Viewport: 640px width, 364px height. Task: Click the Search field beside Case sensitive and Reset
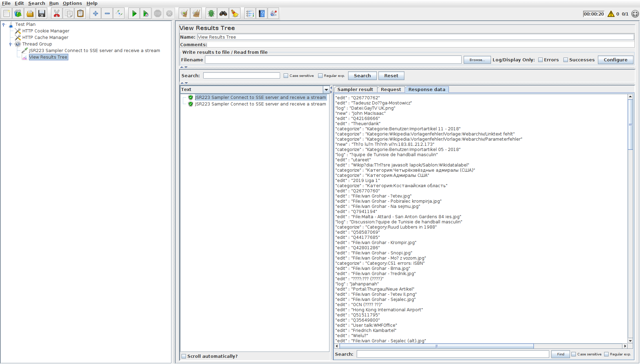(242, 76)
